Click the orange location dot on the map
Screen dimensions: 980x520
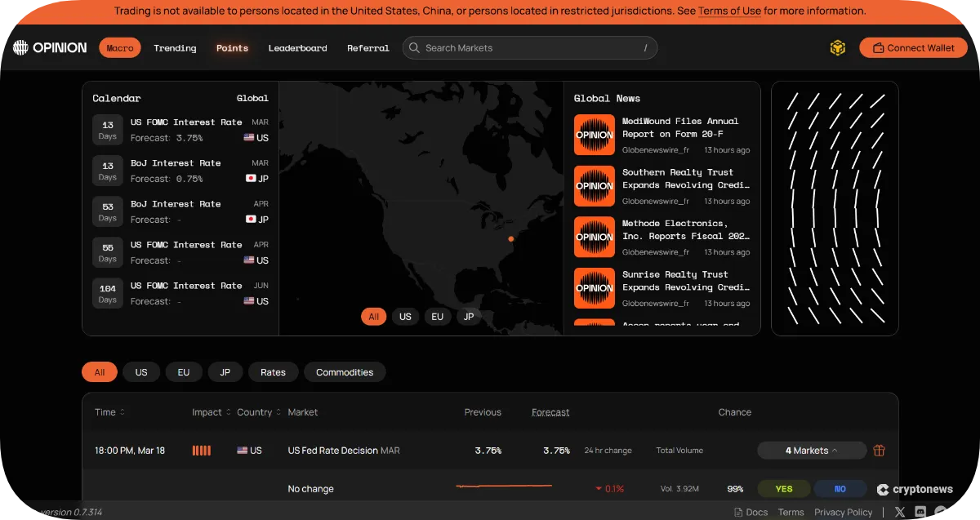coord(510,238)
